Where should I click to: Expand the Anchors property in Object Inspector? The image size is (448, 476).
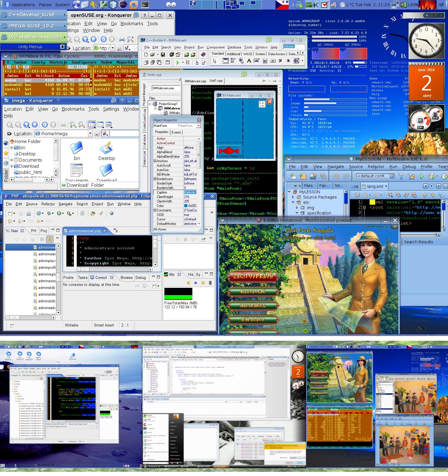pyautogui.click(x=155, y=161)
